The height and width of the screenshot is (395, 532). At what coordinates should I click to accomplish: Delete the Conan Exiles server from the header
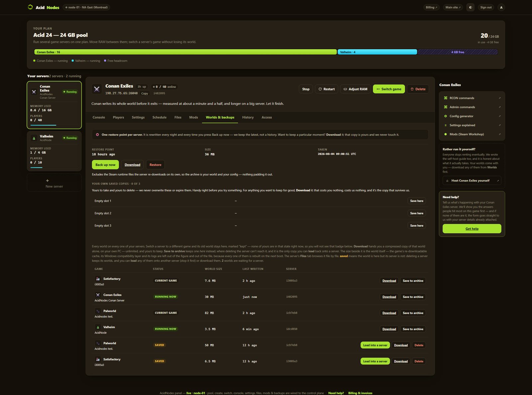coord(418,89)
